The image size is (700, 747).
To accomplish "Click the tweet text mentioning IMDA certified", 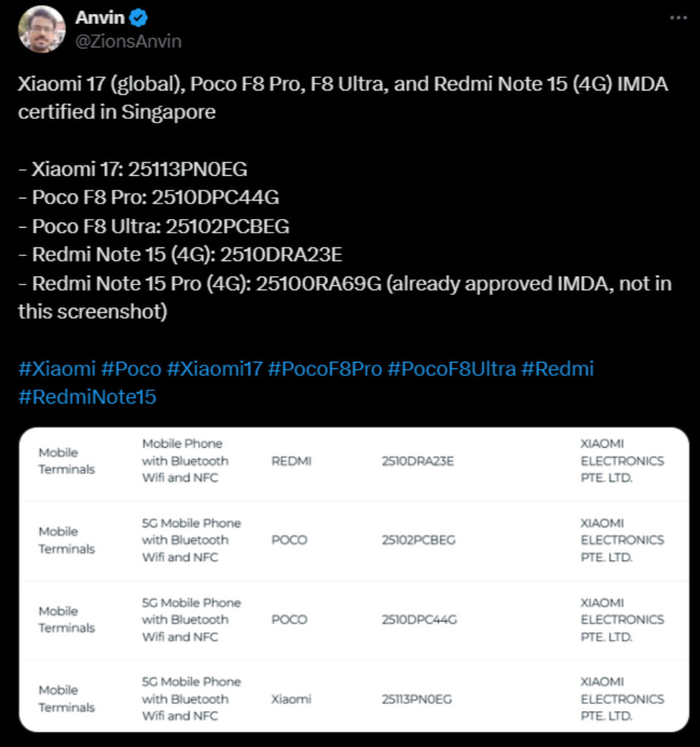I will coord(343,98).
